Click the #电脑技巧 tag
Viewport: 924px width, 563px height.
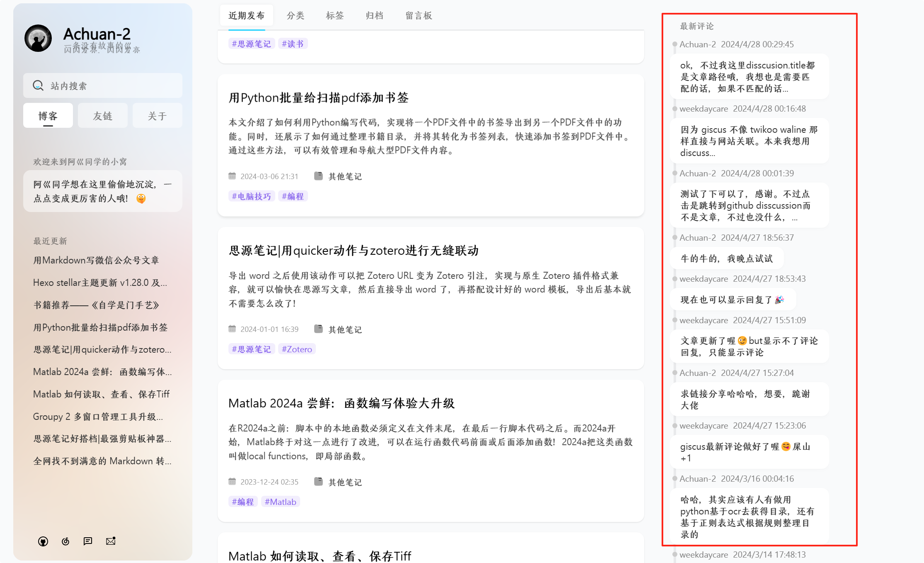(x=252, y=196)
